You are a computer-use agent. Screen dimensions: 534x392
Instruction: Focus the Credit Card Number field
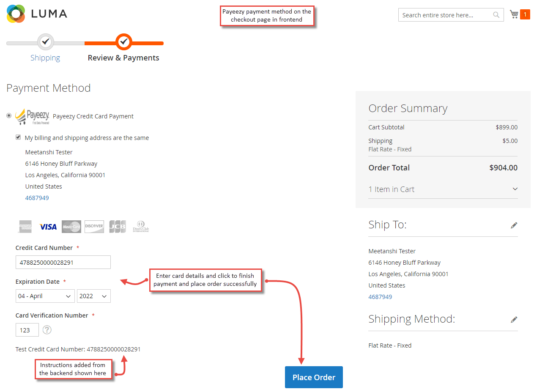click(x=63, y=262)
